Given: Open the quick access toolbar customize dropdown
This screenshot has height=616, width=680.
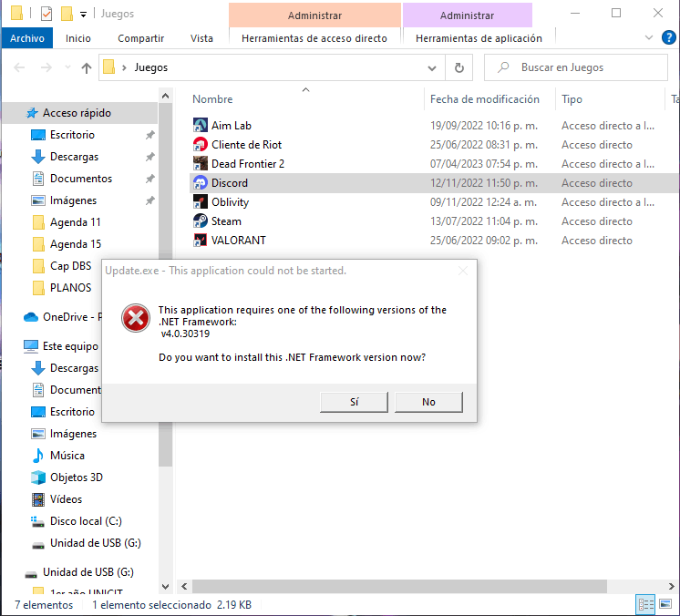Looking at the screenshot, I should pyautogui.click(x=83, y=15).
